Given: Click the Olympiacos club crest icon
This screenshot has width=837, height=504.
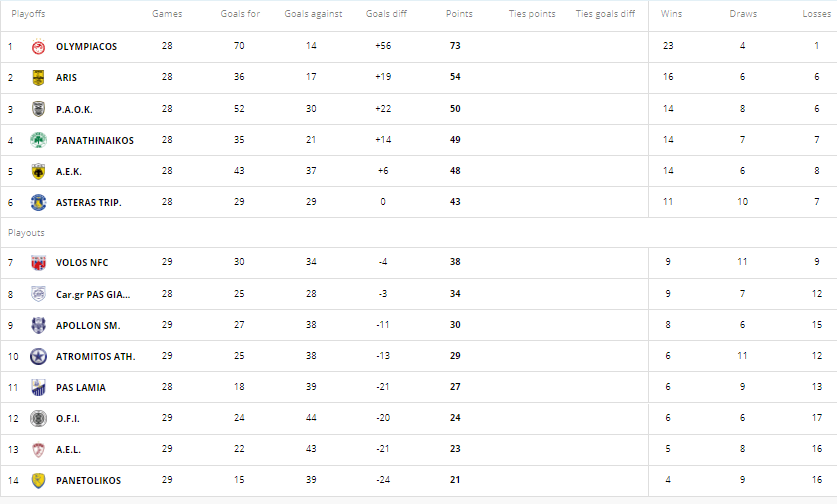Looking at the screenshot, I should (x=38, y=47).
